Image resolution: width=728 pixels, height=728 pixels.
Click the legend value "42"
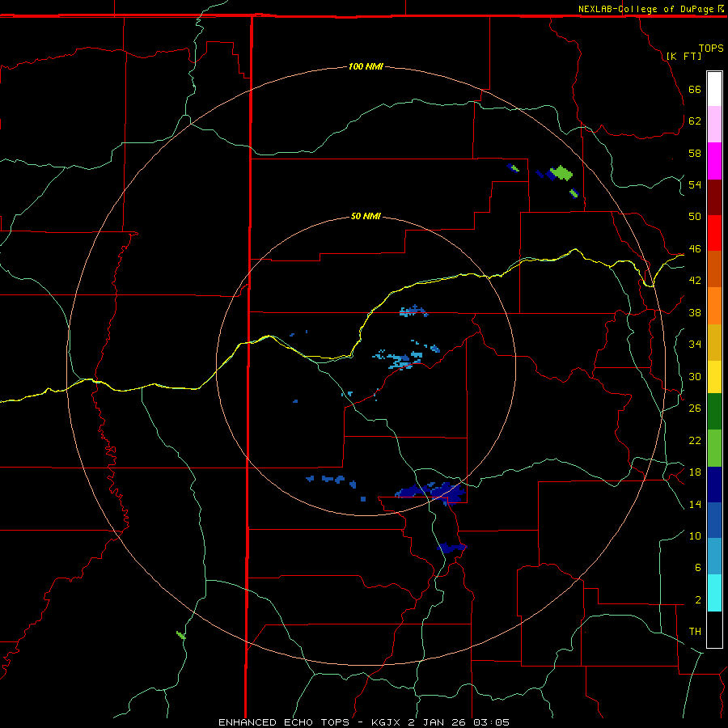(x=695, y=280)
